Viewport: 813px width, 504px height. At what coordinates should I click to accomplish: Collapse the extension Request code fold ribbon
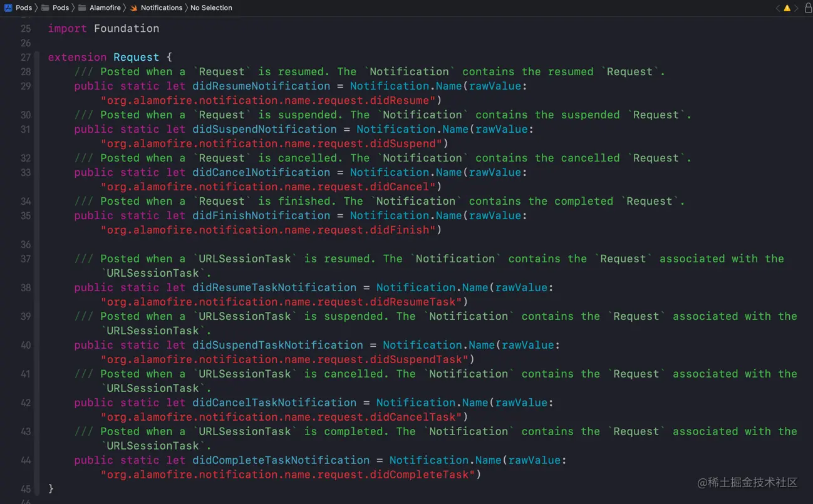pyautogui.click(x=37, y=272)
